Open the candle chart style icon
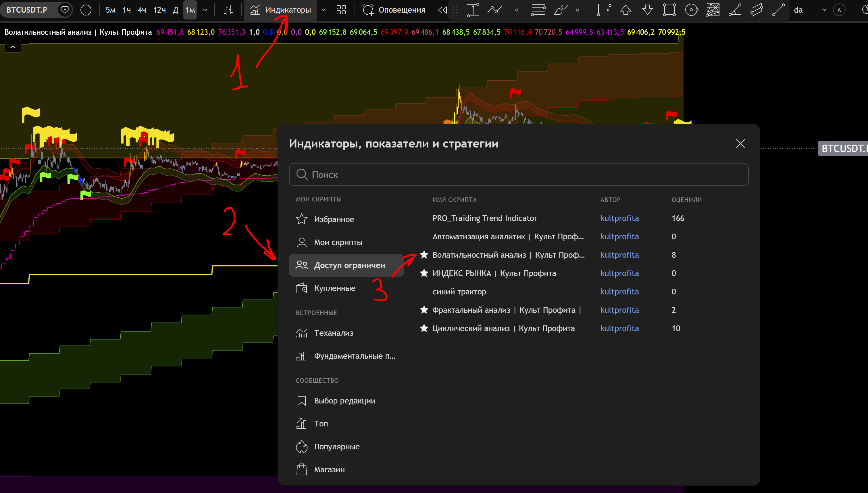This screenshot has height=493, width=868. pos(229,10)
